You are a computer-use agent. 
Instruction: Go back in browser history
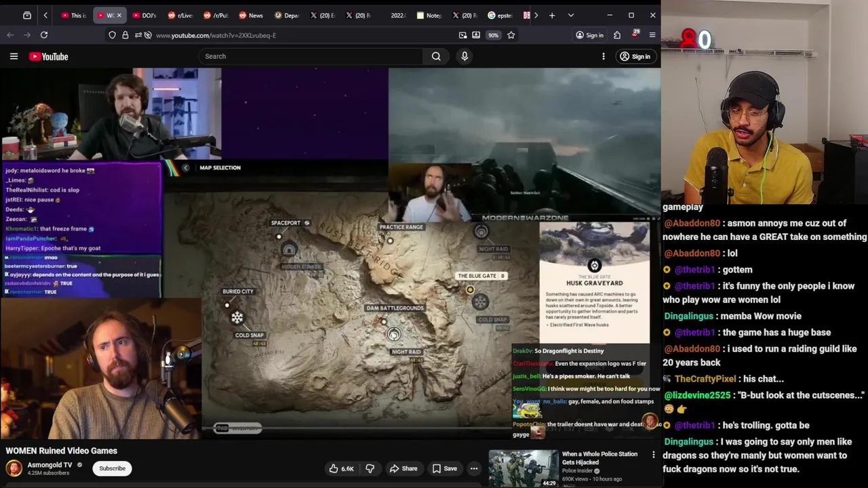coord(10,35)
